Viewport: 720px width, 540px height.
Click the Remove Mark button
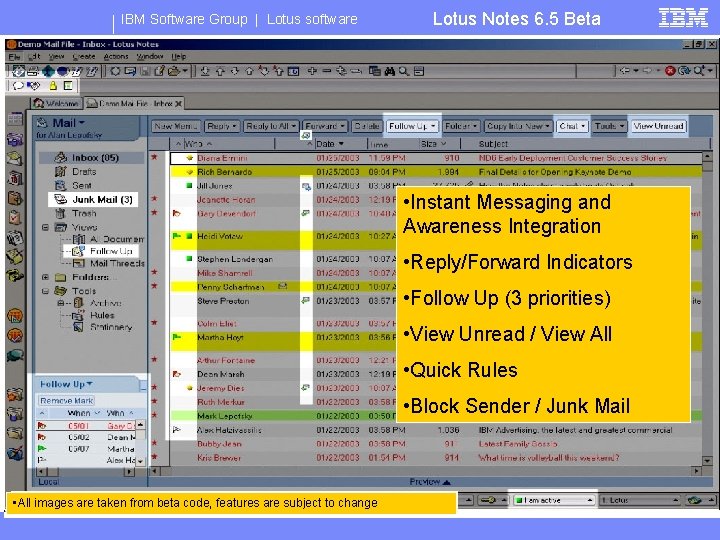pyautogui.click(x=67, y=400)
